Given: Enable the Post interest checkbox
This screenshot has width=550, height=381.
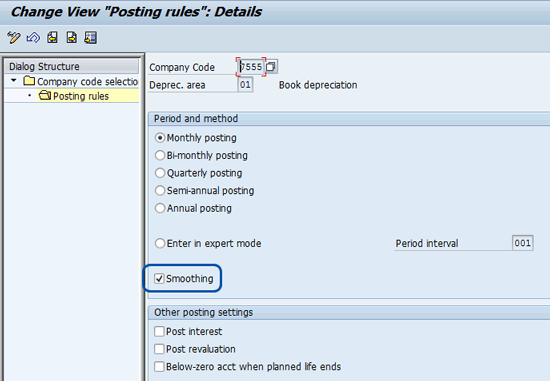Looking at the screenshot, I should click(159, 331).
